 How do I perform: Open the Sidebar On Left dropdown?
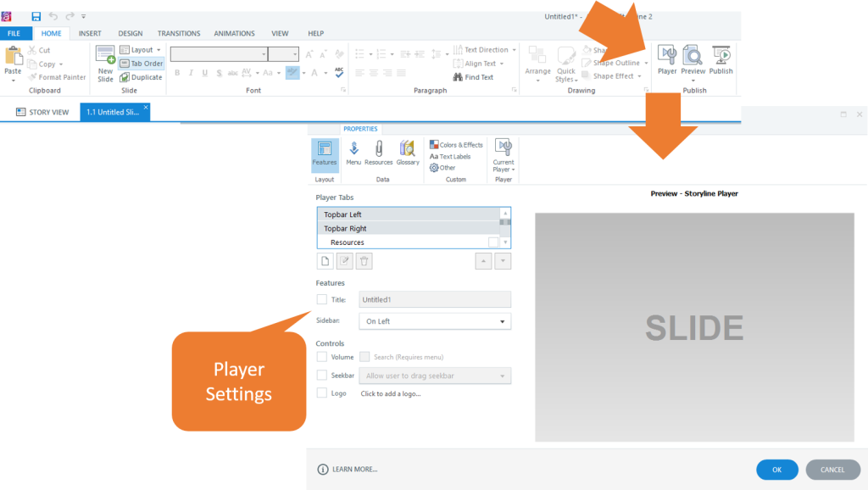pyautogui.click(x=435, y=321)
